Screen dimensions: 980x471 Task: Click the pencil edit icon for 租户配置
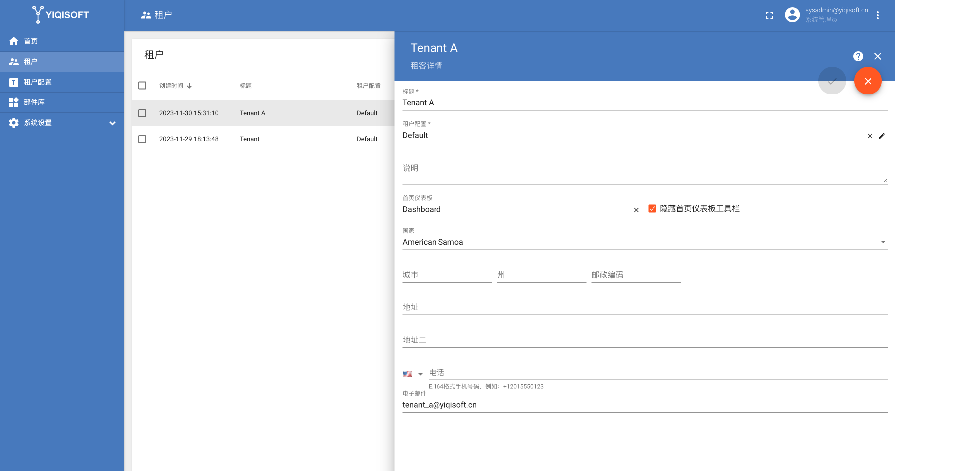pyautogui.click(x=882, y=136)
